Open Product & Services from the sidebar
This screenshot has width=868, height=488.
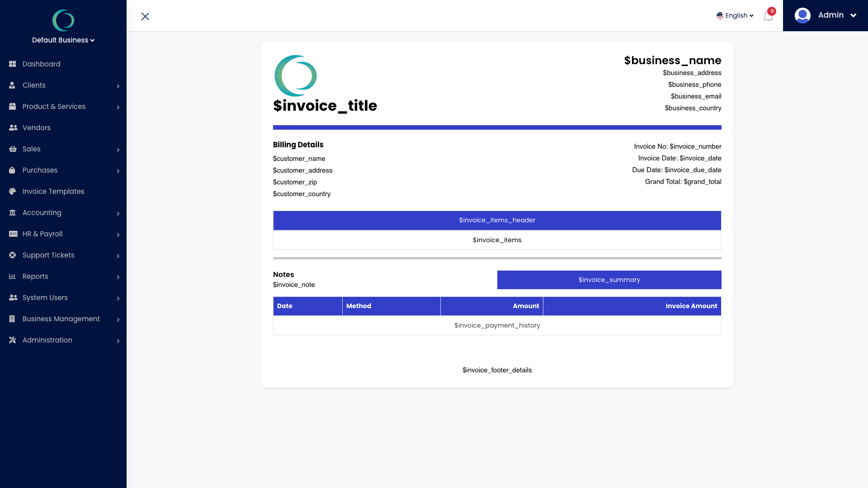click(54, 106)
